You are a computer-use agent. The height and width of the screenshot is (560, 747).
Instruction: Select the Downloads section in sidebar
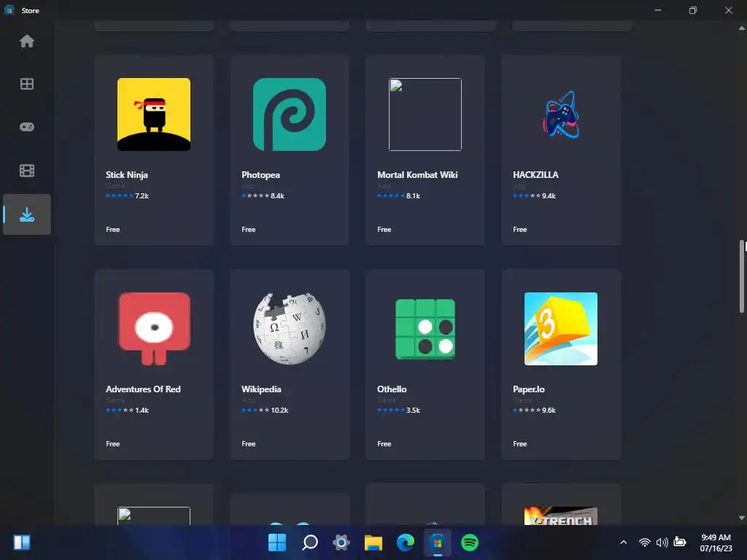point(27,214)
